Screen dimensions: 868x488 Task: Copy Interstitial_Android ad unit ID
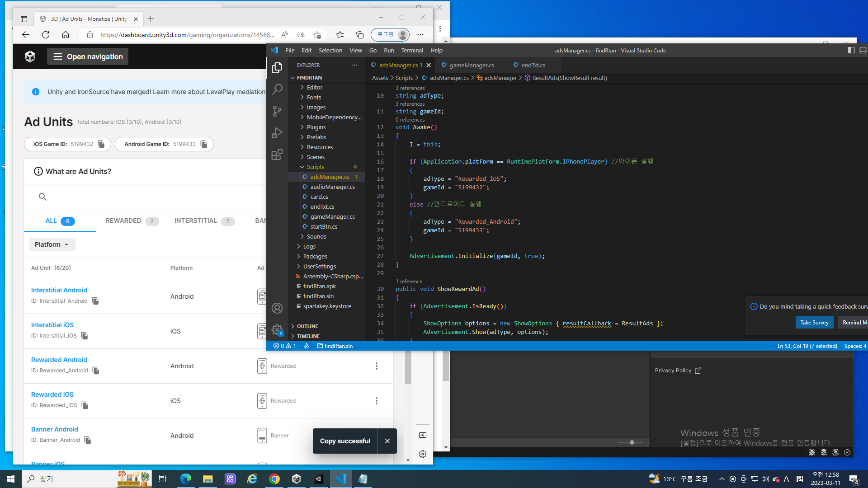[95, 301]
